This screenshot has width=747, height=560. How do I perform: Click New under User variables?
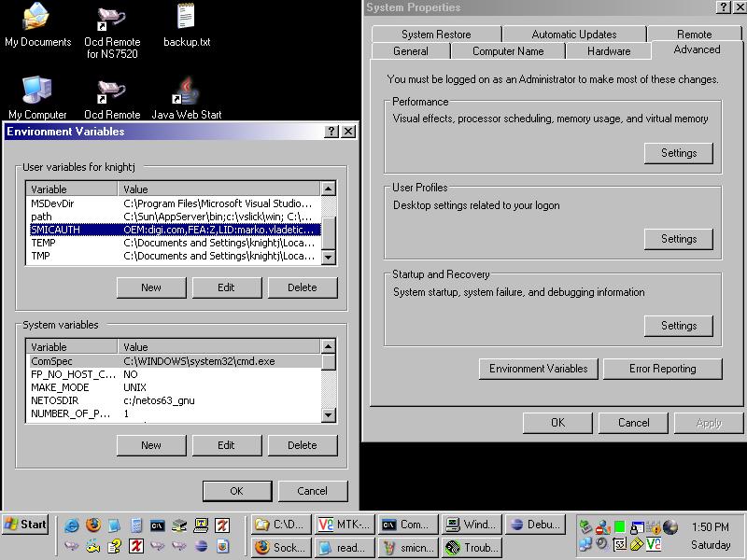click(x=151, y=287)
